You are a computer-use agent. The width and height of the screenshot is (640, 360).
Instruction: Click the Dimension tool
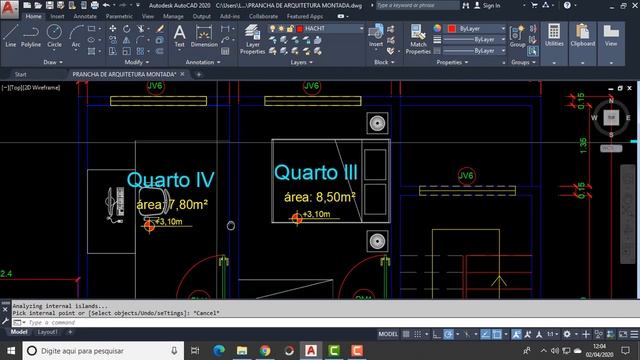204,36
